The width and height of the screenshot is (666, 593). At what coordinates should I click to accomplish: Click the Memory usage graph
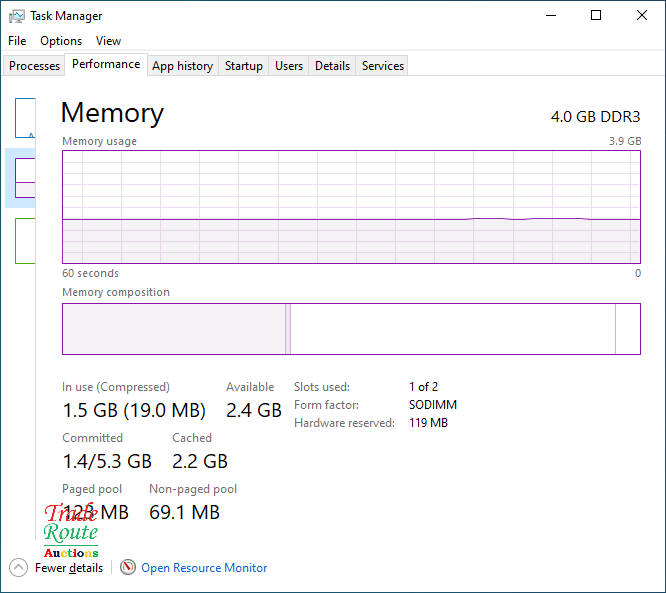(351, 206)
